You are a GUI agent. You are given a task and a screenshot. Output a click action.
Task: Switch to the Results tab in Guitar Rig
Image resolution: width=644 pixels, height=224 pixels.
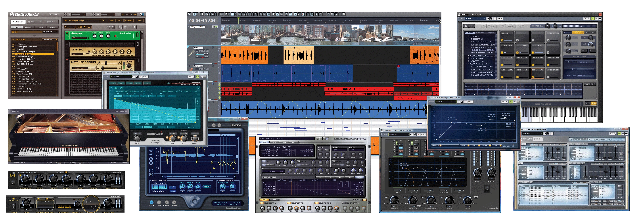[x=52, y=27]
